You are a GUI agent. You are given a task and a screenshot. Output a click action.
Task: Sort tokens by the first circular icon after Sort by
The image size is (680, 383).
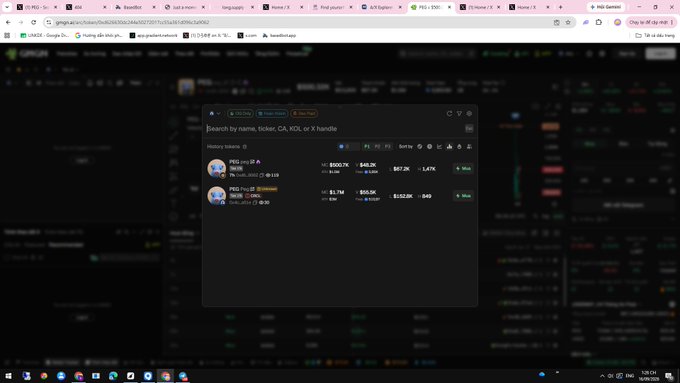(x=419, y=147)
